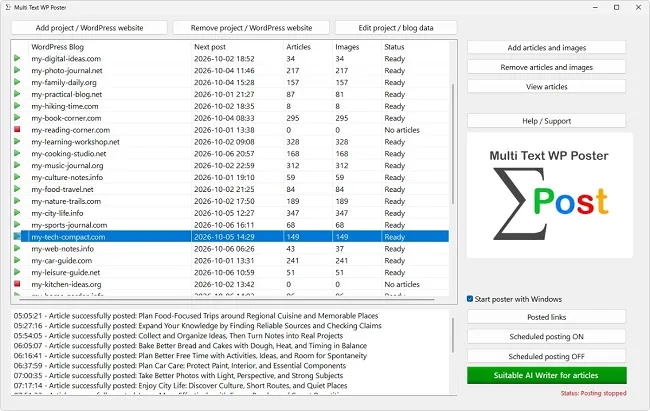Click the green play icon for my-nature-trails.com
650x411 pixels.
tap(17, 201)
